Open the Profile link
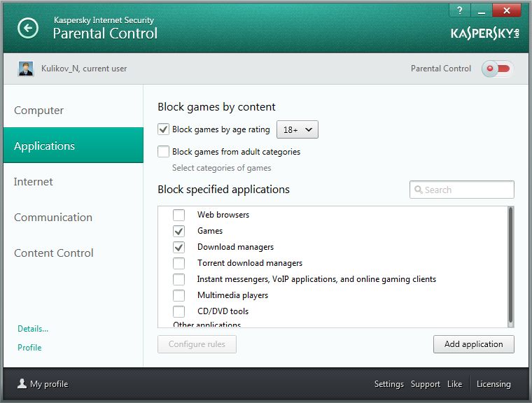 (29, 347)
